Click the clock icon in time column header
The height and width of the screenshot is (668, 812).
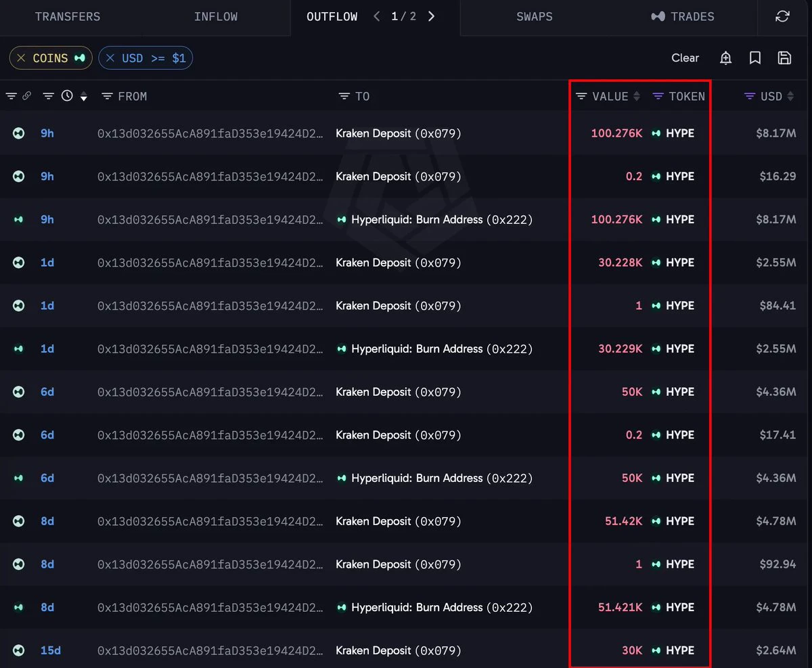point(67,96)
